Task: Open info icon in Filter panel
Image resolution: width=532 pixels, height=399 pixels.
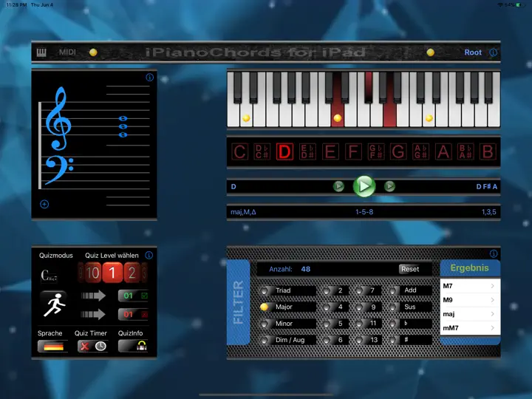Action: [494, 253]
